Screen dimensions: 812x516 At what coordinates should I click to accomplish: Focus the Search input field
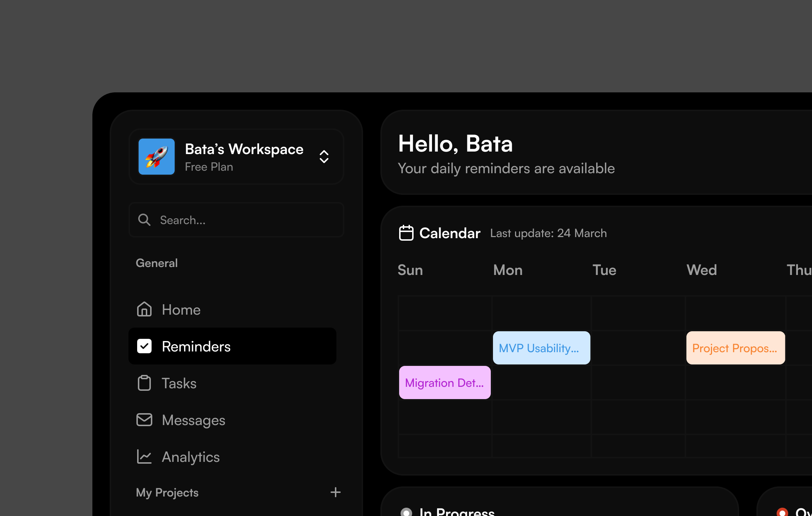[236, 220]
